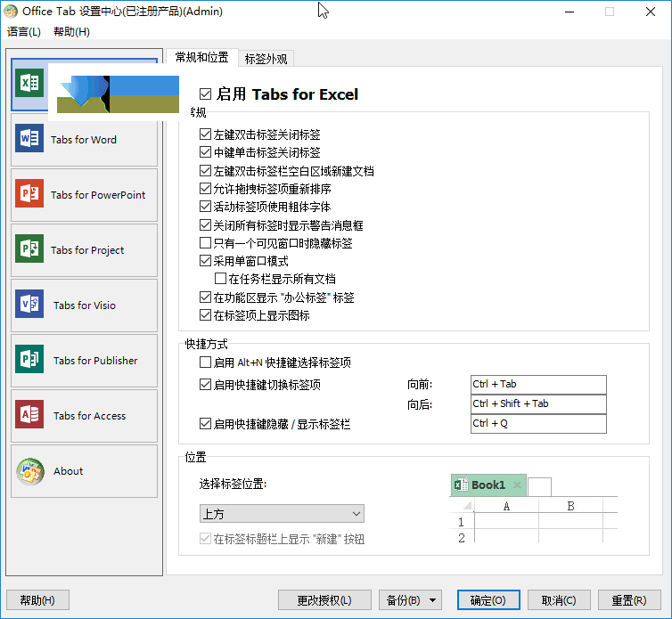Open Tabs for Access icon

[x=29, y=414]
